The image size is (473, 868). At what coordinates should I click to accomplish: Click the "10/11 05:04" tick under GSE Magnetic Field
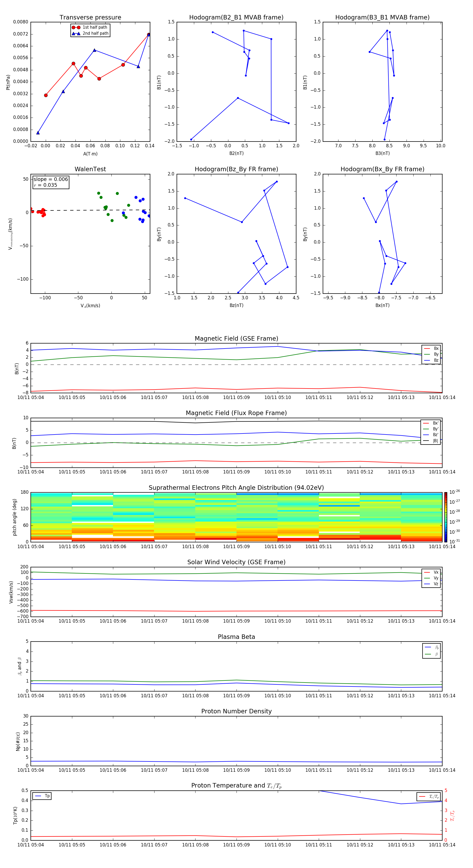[31, 398]
